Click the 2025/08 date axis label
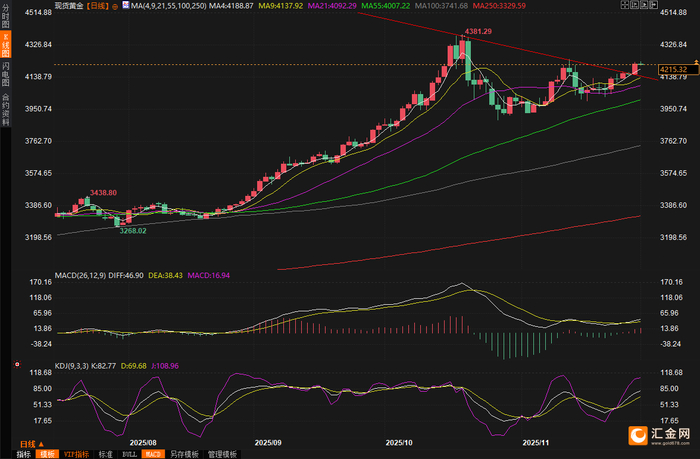 (143, 442)
